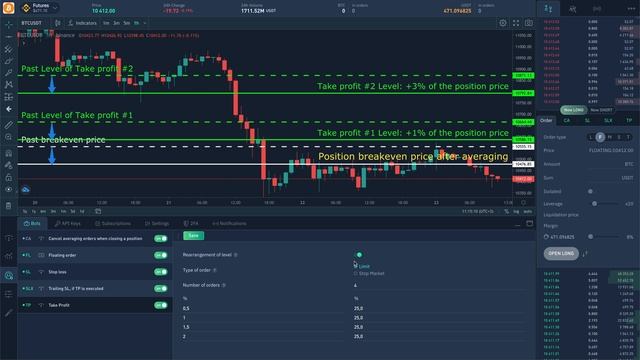Switch to the Subscriptions tab

click(113, 223)
